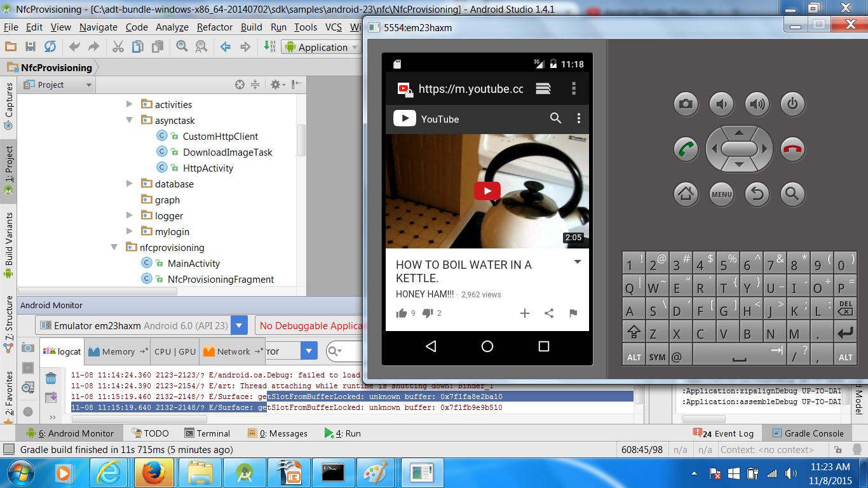This screenshot has height=488, width=868.
Task: Click the Android back navigation triangle
Action: tap(431, 346)
